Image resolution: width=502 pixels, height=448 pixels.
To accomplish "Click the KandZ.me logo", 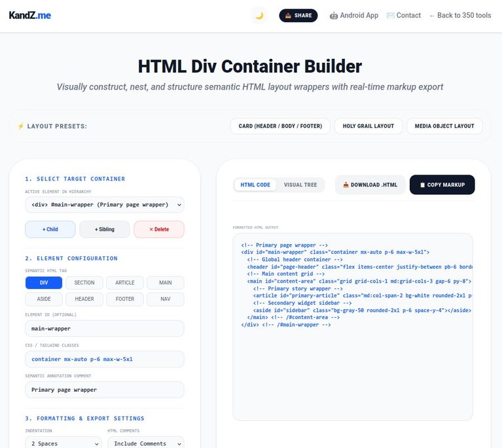I will 29,15.
